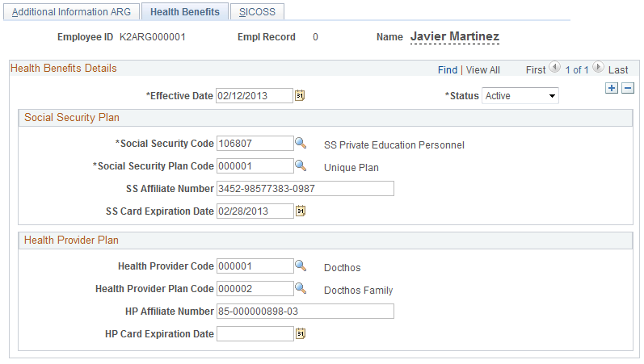Select the Health Benefits tab
Viewport: 644px width, 364px height.
(x=184, y=12)
